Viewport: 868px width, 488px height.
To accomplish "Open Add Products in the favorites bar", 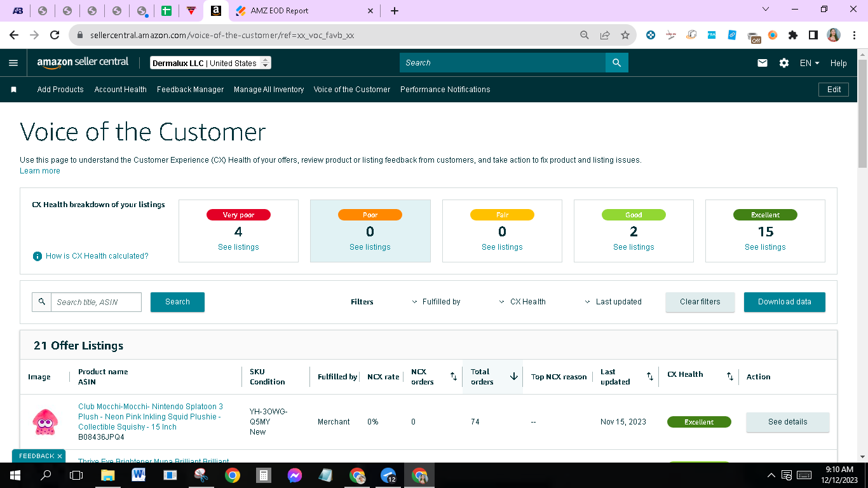I will (60, 90).
